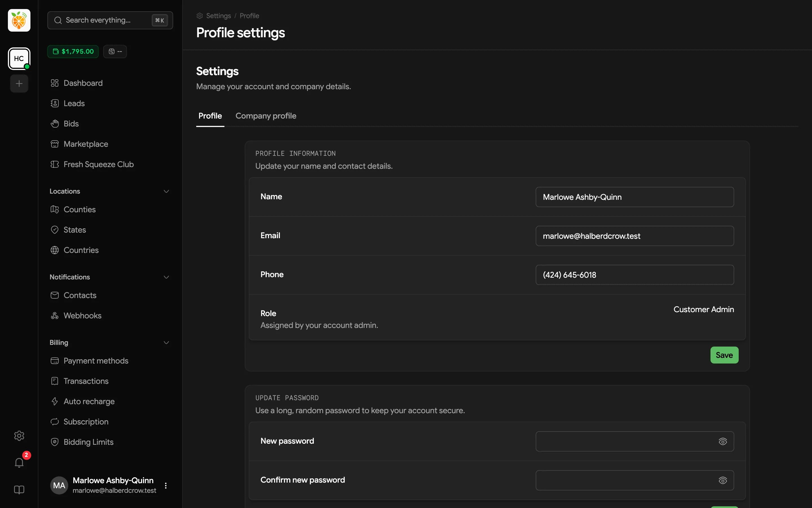Click the PROFILE INFORMATION heading
The height and width of the screenshot is (508, 812).
coord(295,154)
